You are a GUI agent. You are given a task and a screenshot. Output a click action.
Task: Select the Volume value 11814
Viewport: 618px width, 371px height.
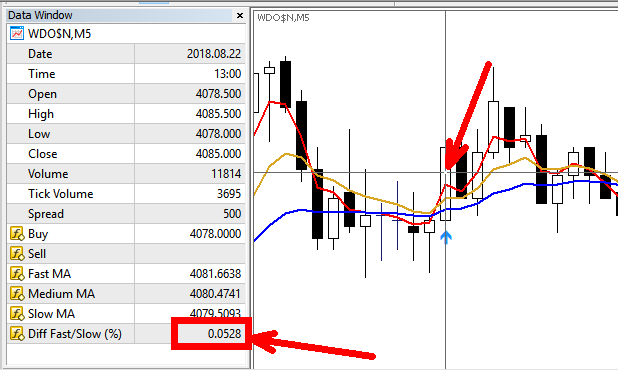pyautogui.click(x=226, y=174)
